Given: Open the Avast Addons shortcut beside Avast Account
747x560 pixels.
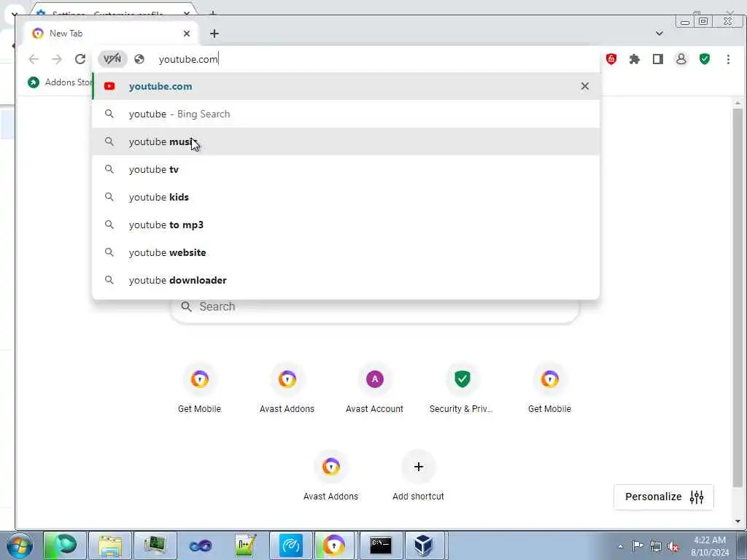Looking at the screenshot, I should (287, 388).
